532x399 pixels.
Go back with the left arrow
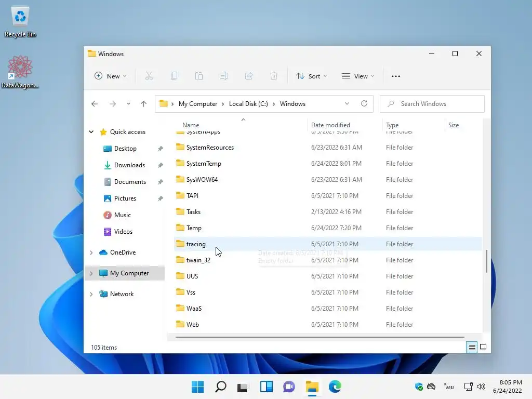[x=95, y=104]
